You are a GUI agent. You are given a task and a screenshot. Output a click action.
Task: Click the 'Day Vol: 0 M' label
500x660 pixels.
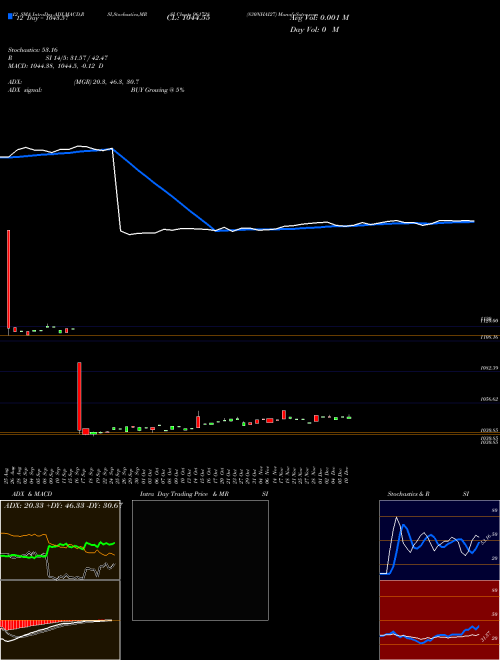(314, 30)
